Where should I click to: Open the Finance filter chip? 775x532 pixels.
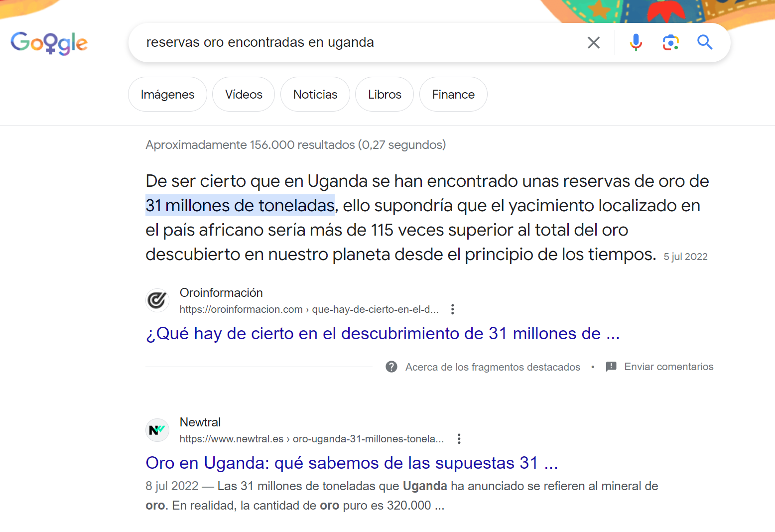[453, 95]
